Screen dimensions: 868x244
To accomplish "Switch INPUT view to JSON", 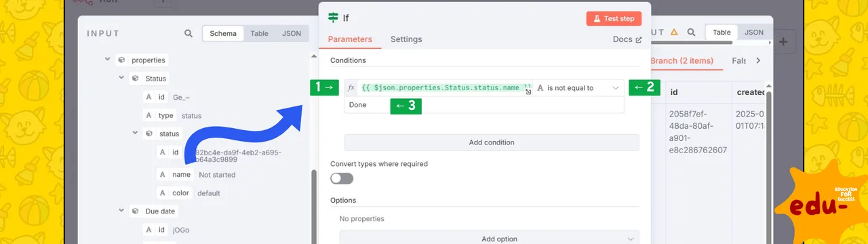I will tap(292, 33).
